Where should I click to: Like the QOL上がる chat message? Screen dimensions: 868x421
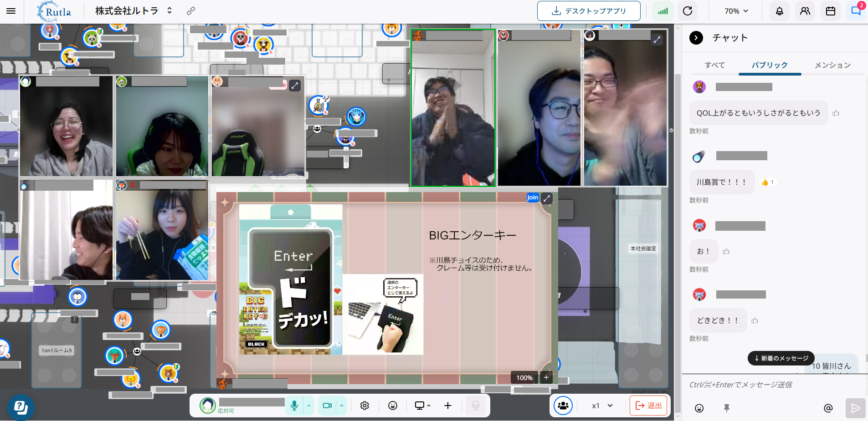point(836,113)
